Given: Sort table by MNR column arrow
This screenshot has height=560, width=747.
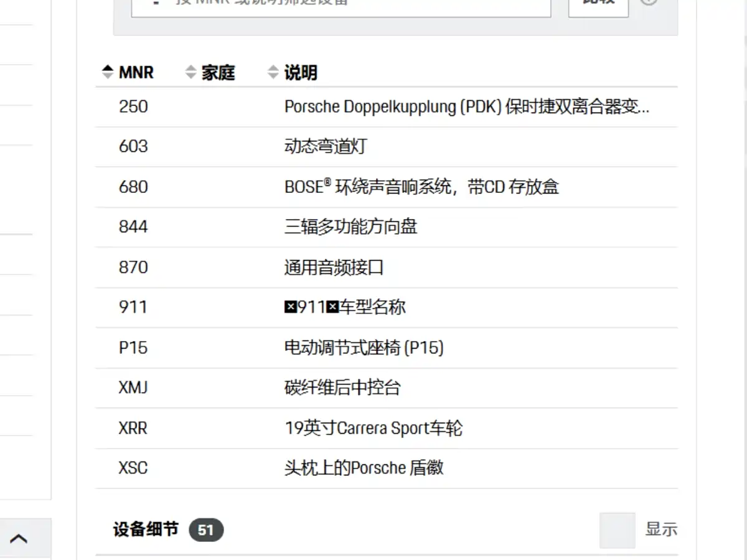Looking at the screenshot, I should 108,72.
